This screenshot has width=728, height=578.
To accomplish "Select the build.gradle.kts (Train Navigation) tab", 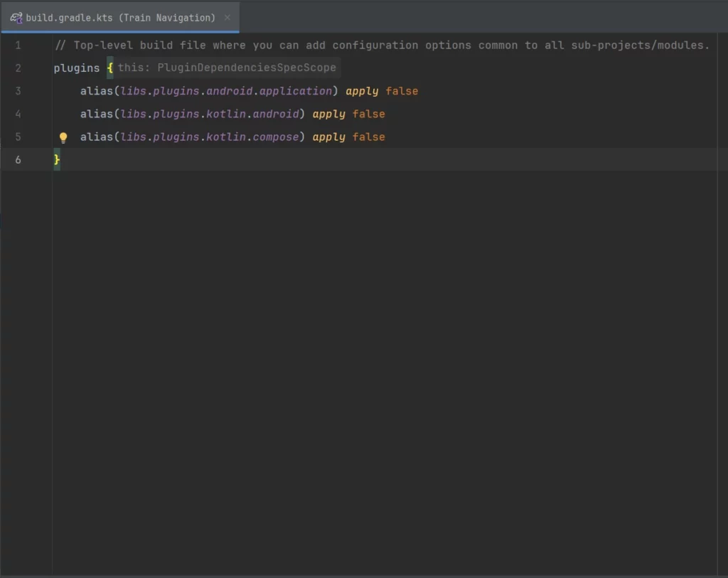I will click(x=120, y=18).
